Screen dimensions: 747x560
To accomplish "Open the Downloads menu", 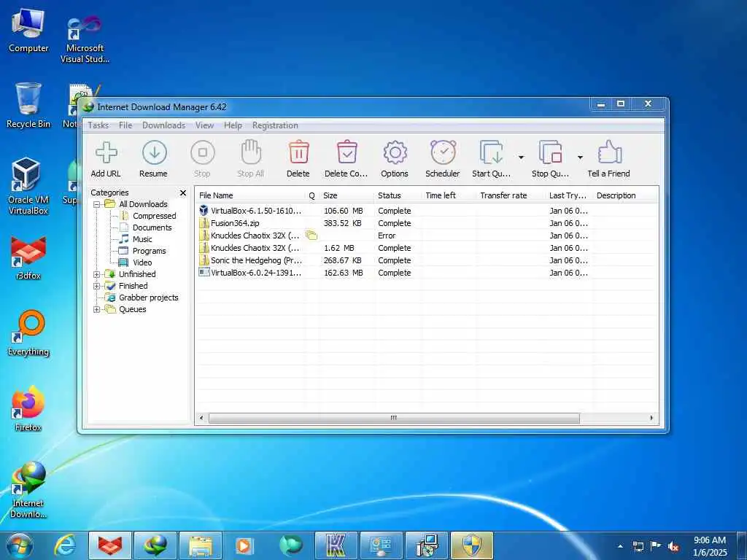I will pyautogui.click(x=164, y=125).
